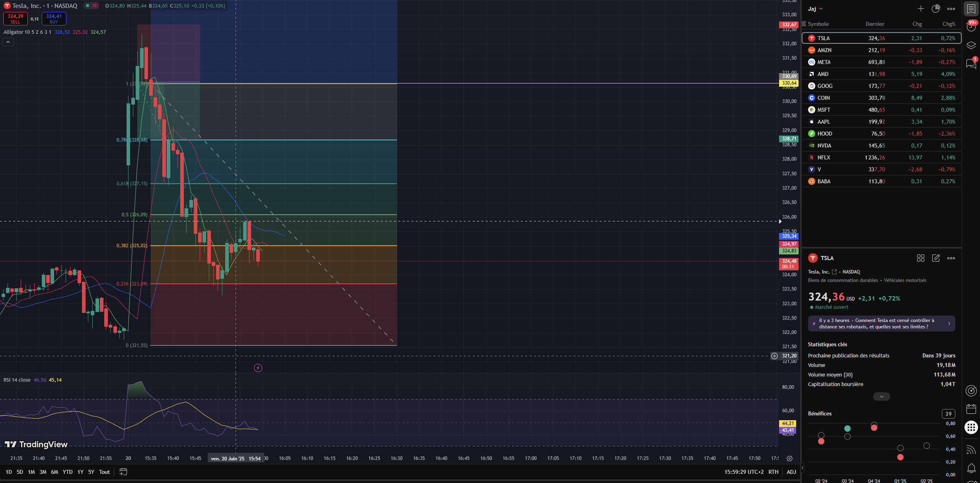This screenshot has width=980, height=483.
Task: Open Tesla, Inc. external link icon
Action: pyautogui.click(x=834, y=272)
